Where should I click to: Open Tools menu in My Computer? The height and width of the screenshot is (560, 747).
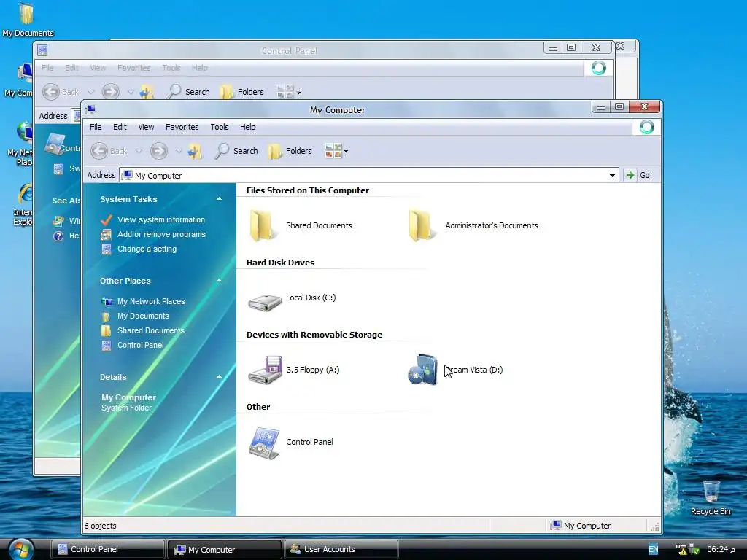click(x=220, y=127)
